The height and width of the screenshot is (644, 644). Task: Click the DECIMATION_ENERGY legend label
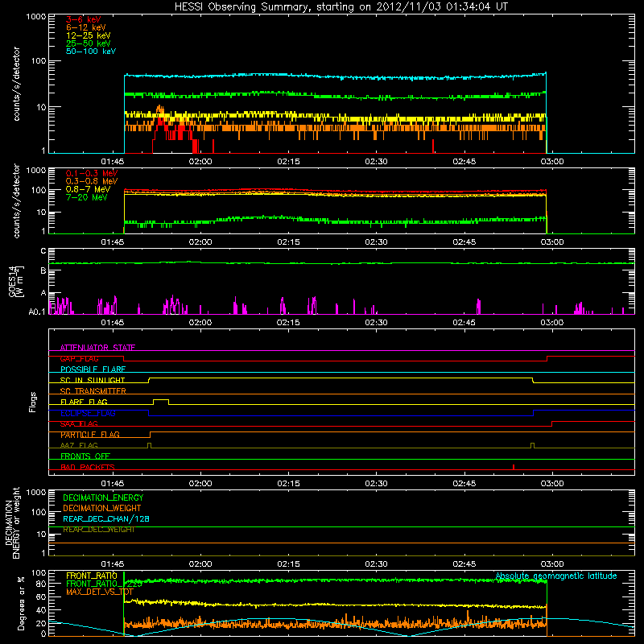click(103, 497)
